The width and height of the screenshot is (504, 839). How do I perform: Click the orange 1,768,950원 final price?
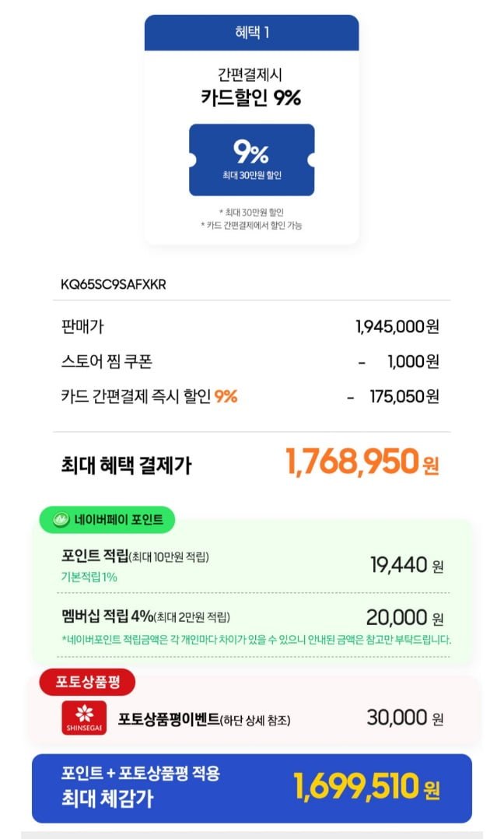point(362,462)
